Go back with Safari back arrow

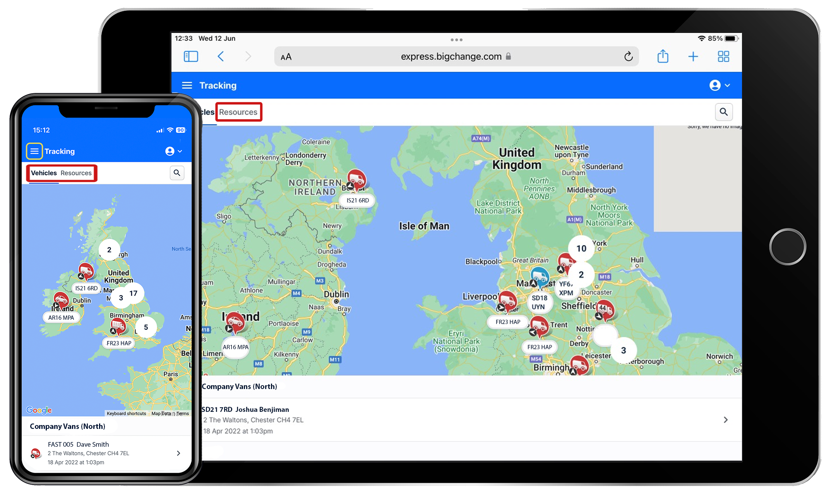tap(221, 57)
